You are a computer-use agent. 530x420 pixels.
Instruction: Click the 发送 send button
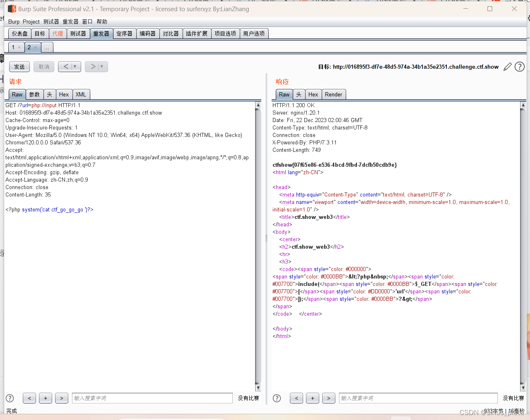[19, 67]
